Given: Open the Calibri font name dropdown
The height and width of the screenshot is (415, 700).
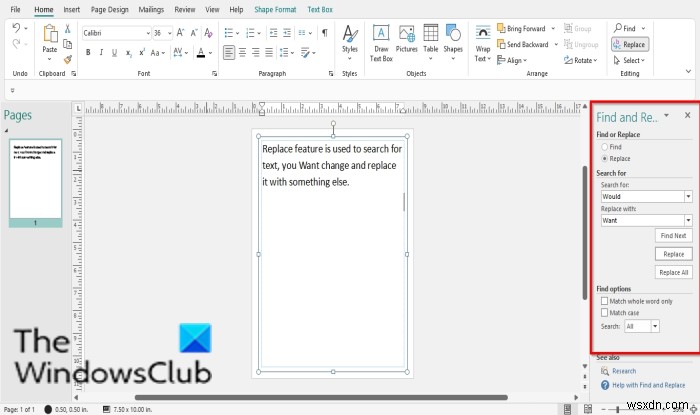Looking at the screenshot, I should point(148,33).
